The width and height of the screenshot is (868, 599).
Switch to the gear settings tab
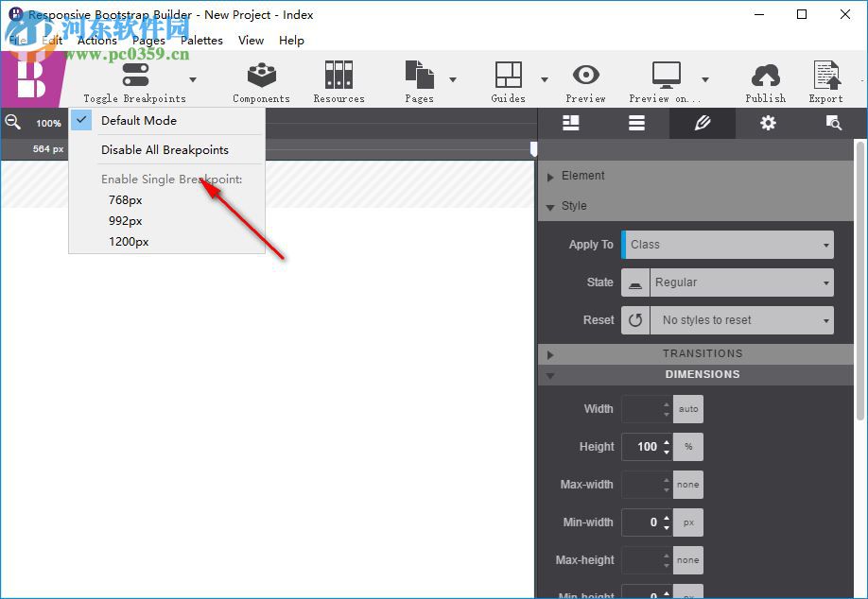click(768, 123)
